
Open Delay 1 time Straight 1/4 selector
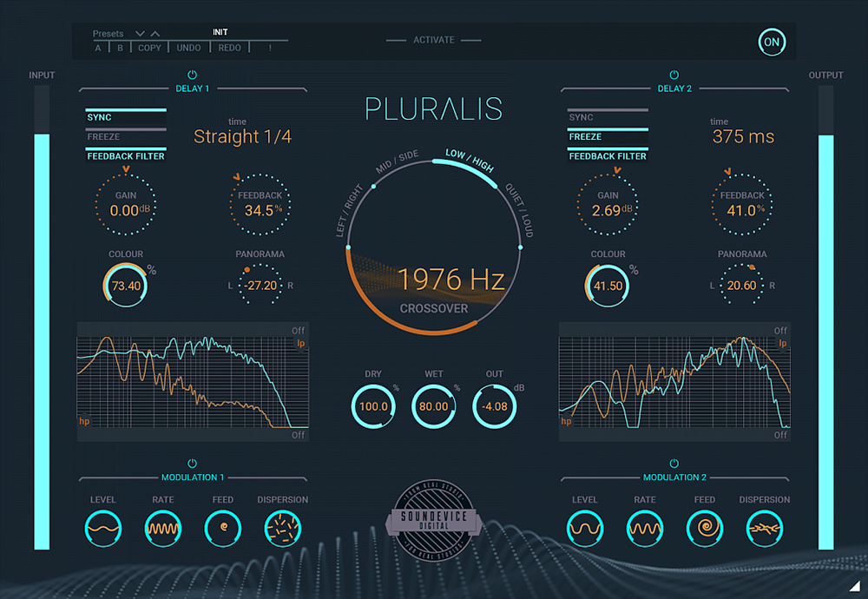click(x=242, y=136)
